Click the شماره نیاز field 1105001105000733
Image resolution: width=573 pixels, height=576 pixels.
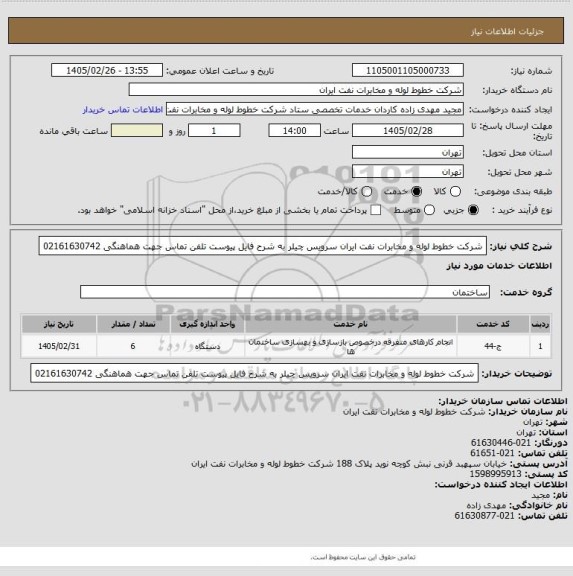408,70
